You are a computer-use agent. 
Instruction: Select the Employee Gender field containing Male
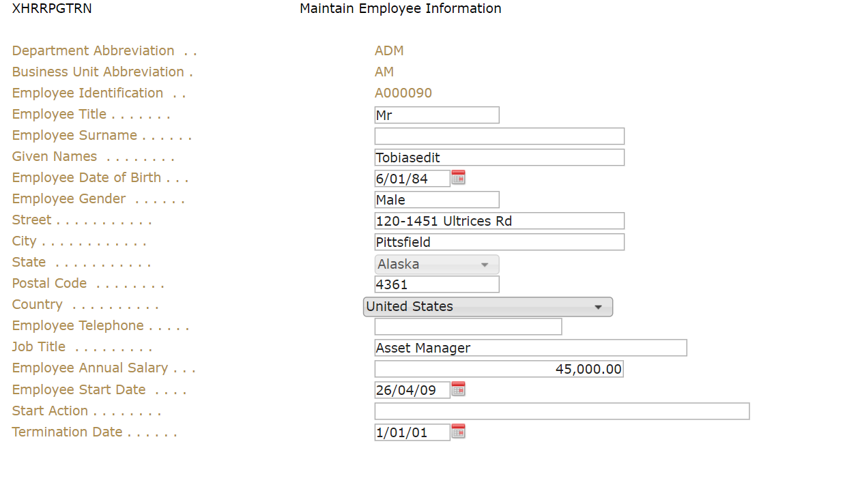tap(437, 200)
